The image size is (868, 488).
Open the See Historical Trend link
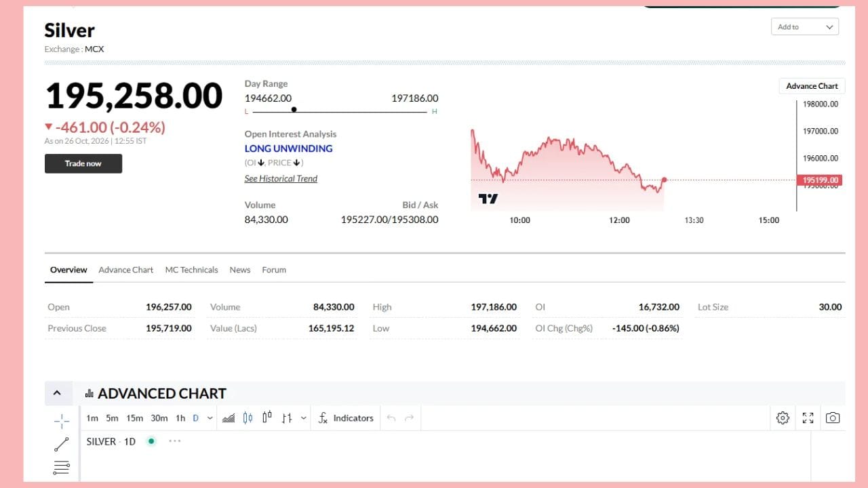[x=281, y=179]
